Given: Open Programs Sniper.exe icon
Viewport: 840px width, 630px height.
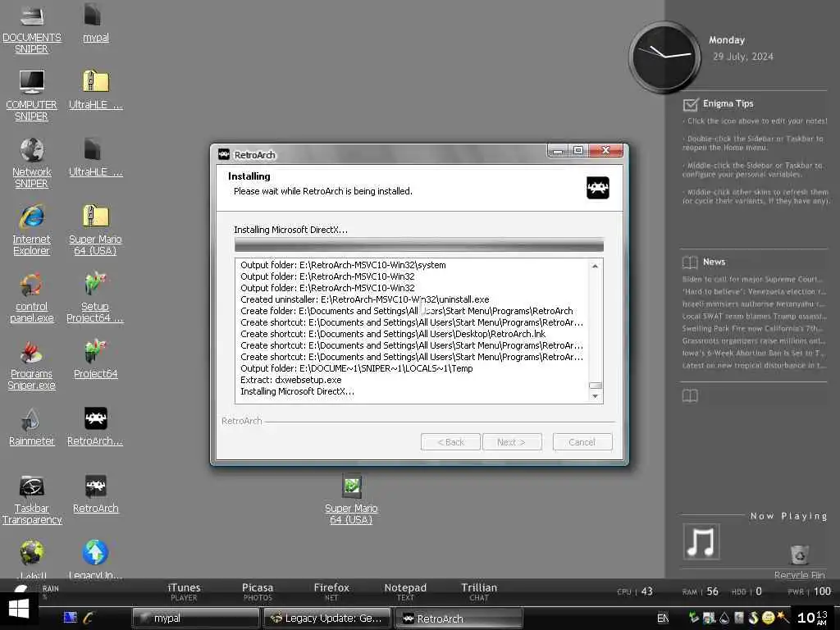Looking at the screenshot, I should click(32, 365).
